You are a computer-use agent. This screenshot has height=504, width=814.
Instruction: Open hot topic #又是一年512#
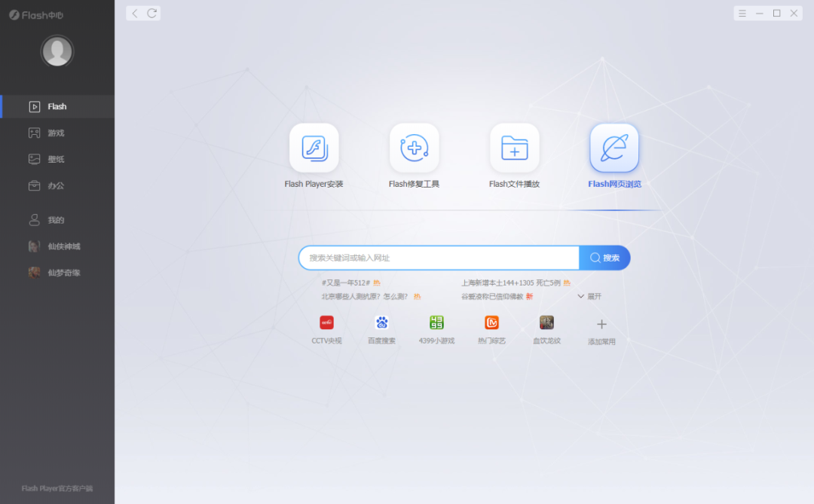tap(346, 283)
